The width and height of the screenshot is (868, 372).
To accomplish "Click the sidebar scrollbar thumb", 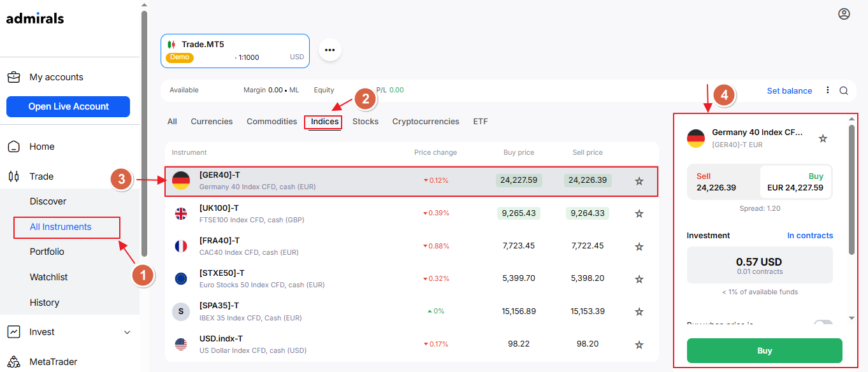I will pos(145,134).
